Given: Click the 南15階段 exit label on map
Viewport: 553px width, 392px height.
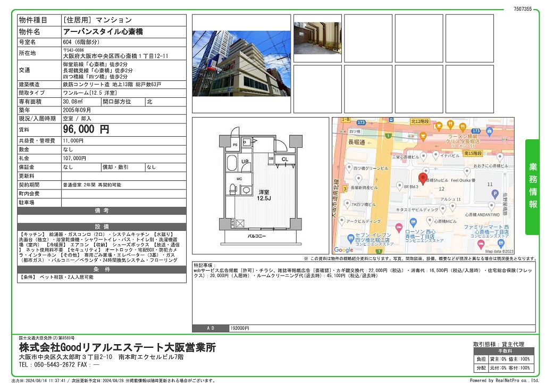Looking at the screenshot, I should (x=473, y=153).
